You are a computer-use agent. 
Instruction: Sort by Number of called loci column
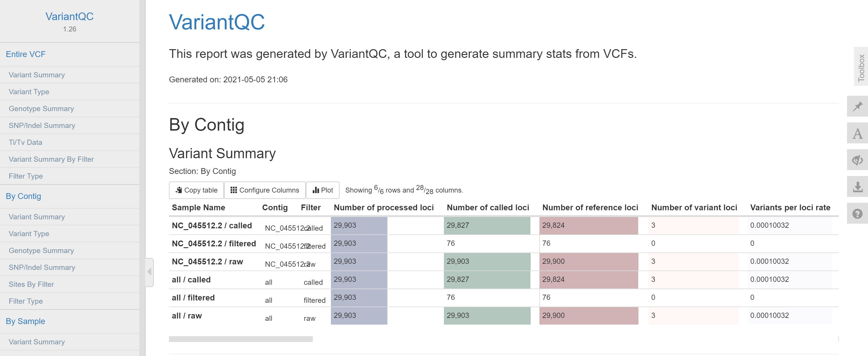tap(488, 208)
